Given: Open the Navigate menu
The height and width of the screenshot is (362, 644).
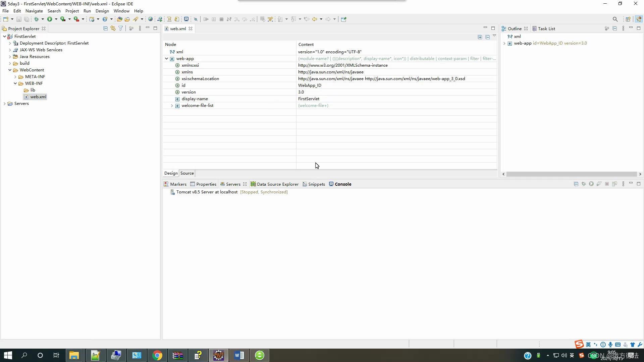Looking at the screenshot, I should click(34, 11).
